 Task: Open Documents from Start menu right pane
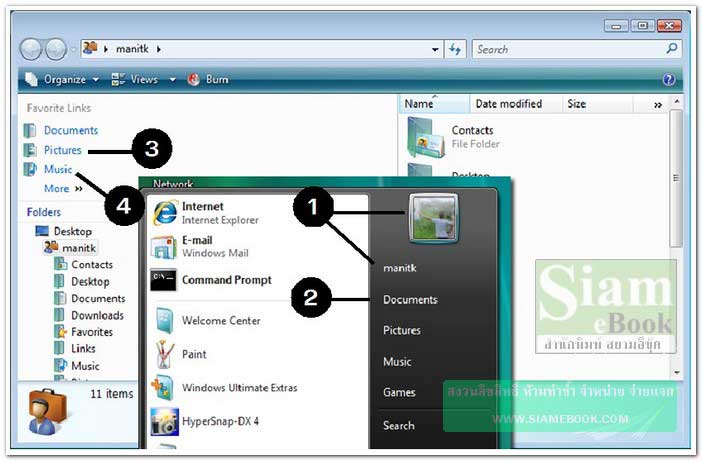[x=410, y=299]
